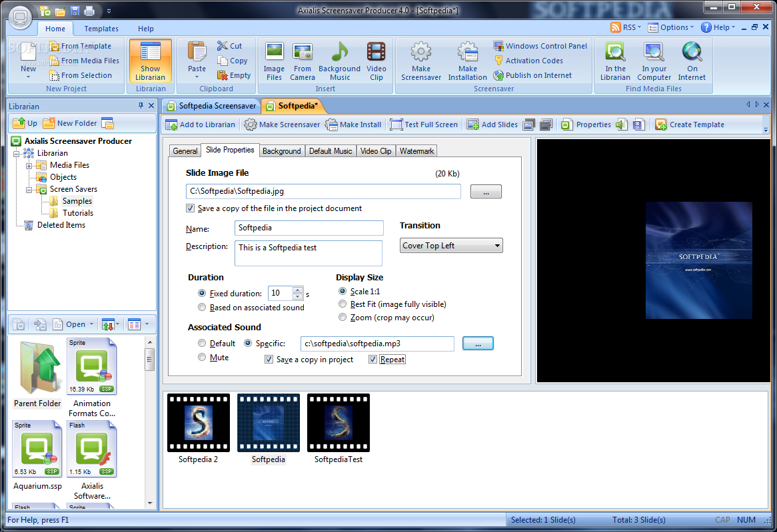
Task: Open the Open dropdown in librarian toolbar
Action: click(x=92, y=324)
